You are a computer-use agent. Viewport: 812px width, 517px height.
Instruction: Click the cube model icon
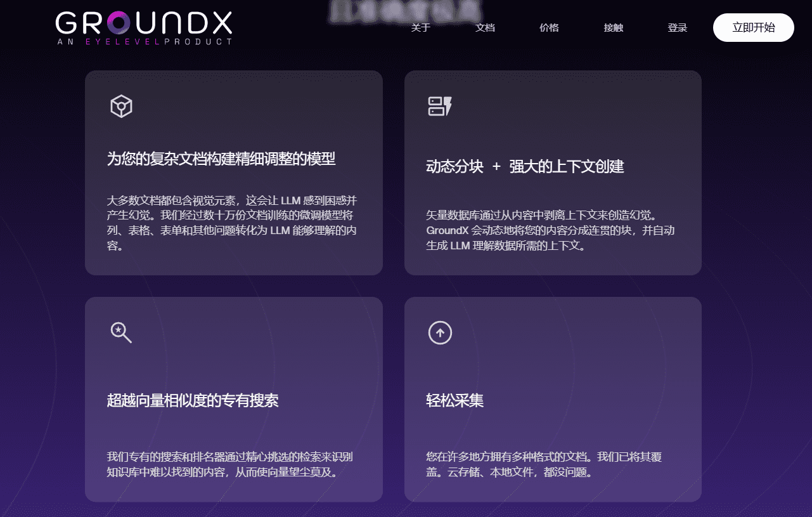pyautogui.click(x=121, y=107)
